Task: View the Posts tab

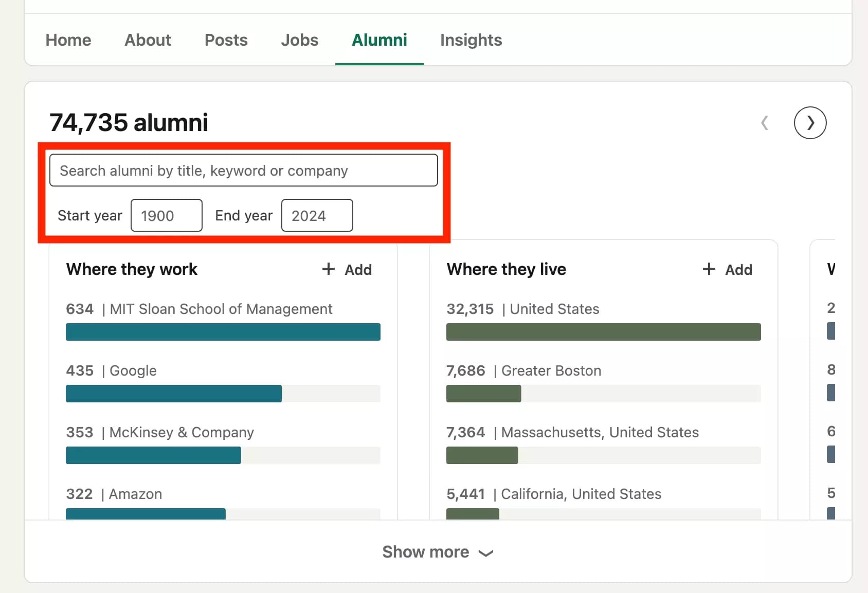Action: point(226,40)
